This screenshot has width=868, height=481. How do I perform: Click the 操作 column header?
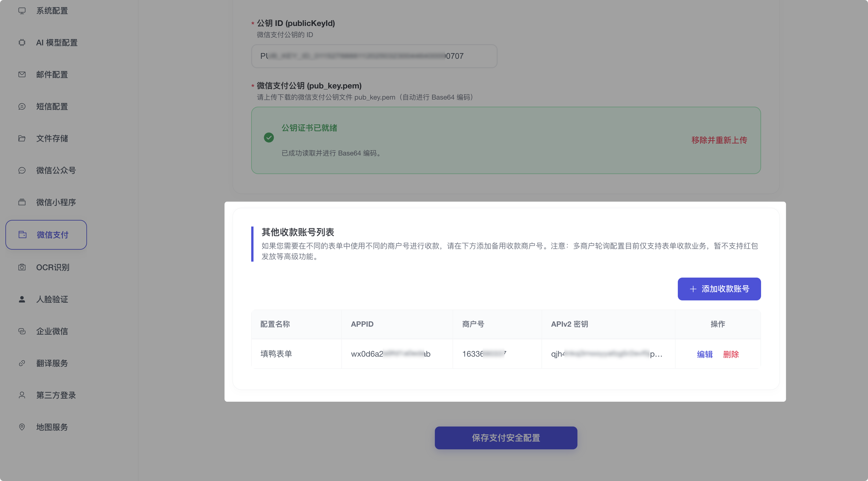pos(718,324)
